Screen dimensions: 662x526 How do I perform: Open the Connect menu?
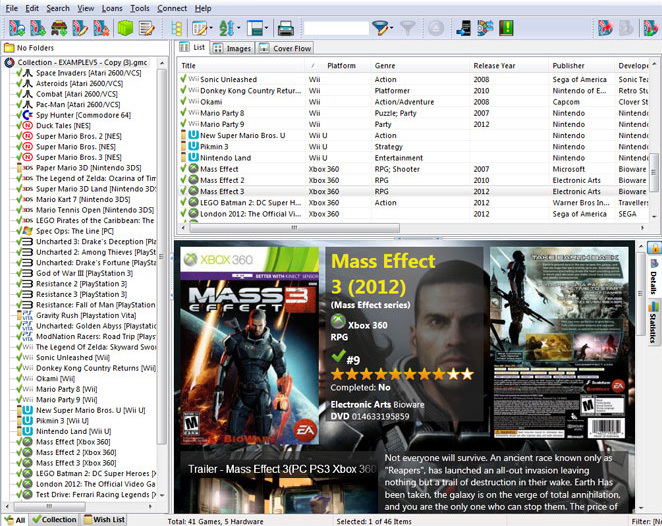(172, 8)
